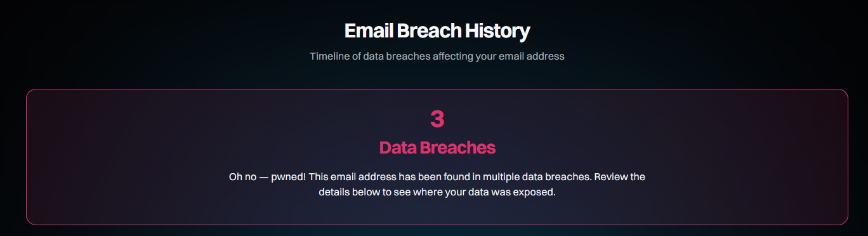The width and height of the screenshot is (868, 236).
Task: Click the "Email Breach History" page heading
Action: pos(437,30)
